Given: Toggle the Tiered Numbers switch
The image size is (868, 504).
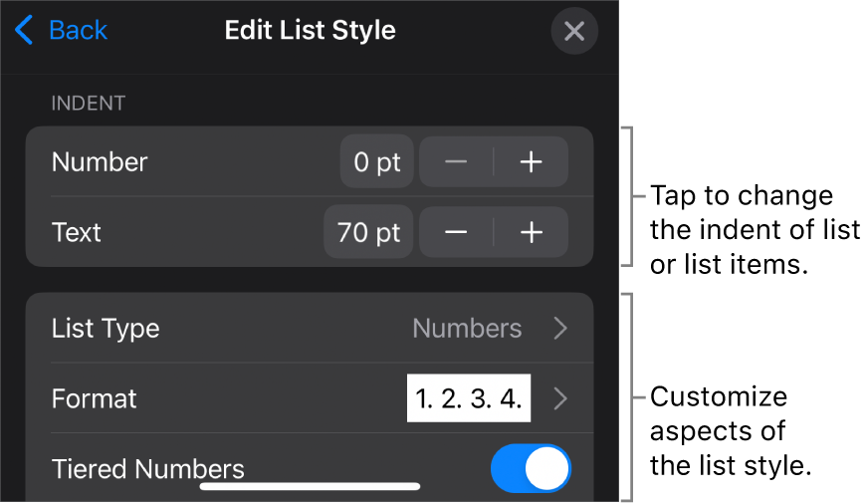Looking at the screenshot, I should 531,469.
